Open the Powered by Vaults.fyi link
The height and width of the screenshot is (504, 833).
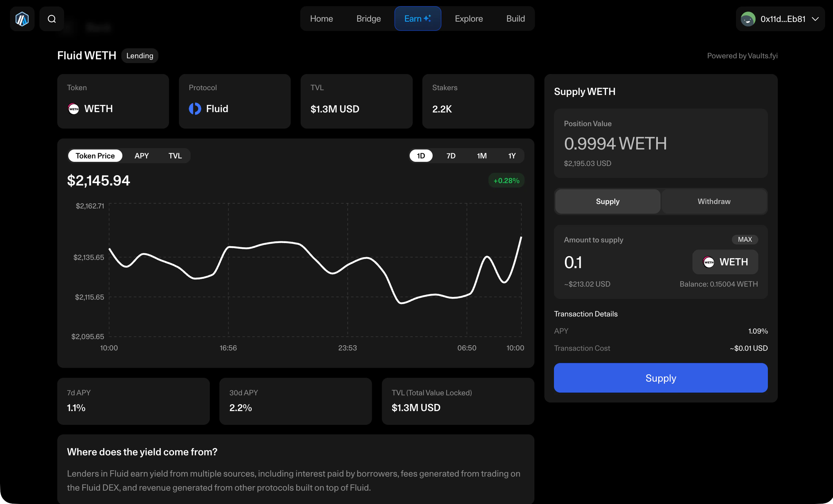[x=742, y=56]
